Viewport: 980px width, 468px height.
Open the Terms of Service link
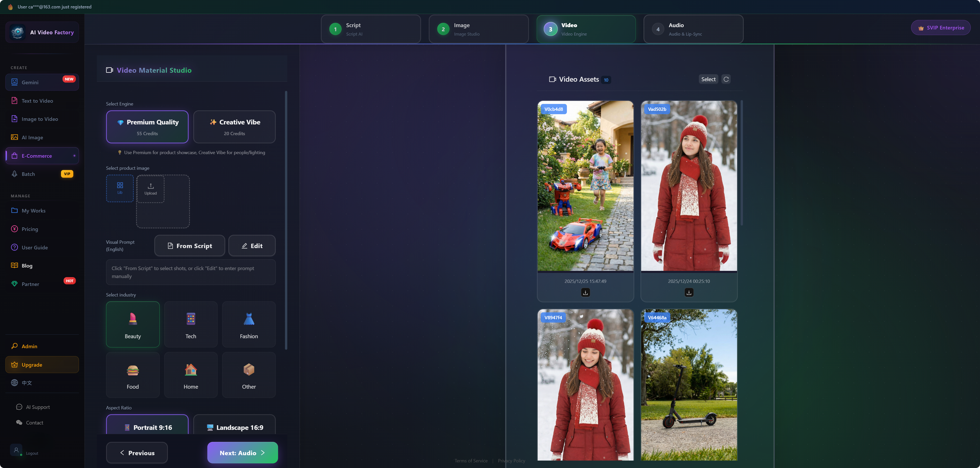pos(471,460)
